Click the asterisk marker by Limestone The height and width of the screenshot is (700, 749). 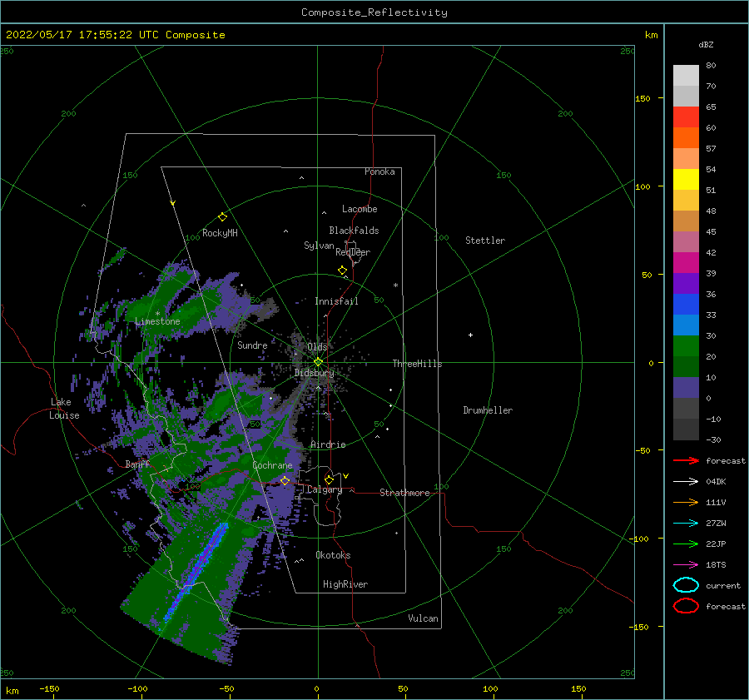click(x=157, y=314)
